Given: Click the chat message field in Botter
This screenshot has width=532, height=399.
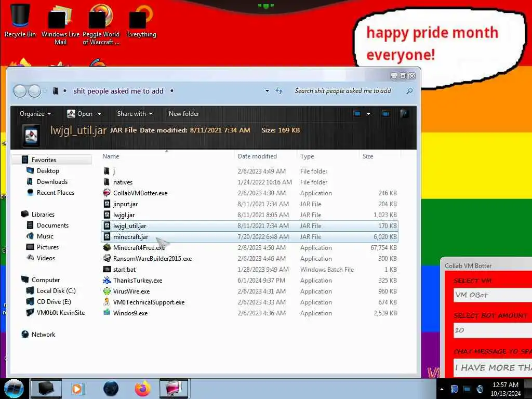Looking at the screenshot, I should (493, 368).
